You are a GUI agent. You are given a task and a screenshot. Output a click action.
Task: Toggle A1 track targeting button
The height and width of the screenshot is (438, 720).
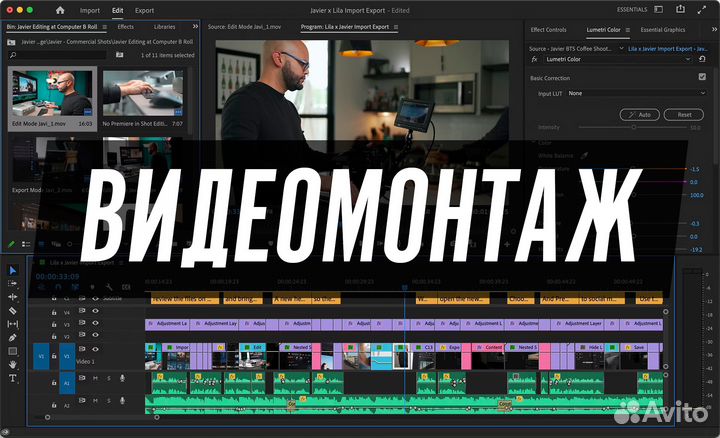tap(67, 382)
